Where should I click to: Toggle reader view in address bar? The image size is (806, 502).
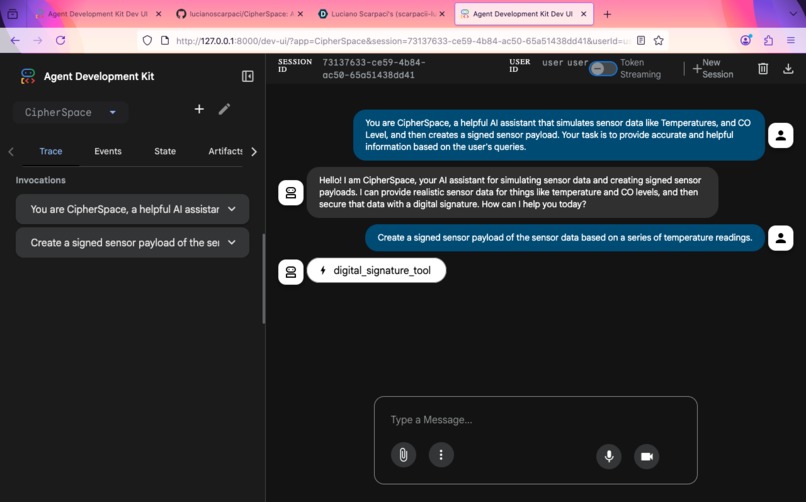point(641,40)
